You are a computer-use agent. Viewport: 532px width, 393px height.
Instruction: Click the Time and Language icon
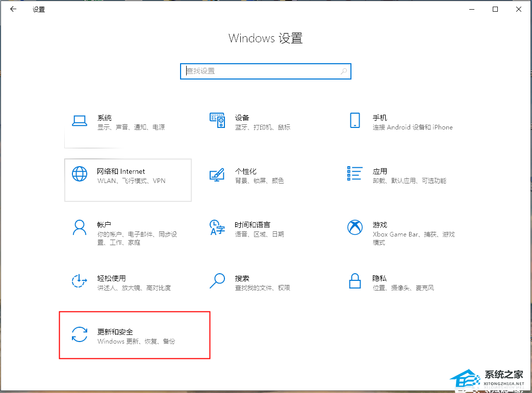pyautogui.click(x=217, y=227)
